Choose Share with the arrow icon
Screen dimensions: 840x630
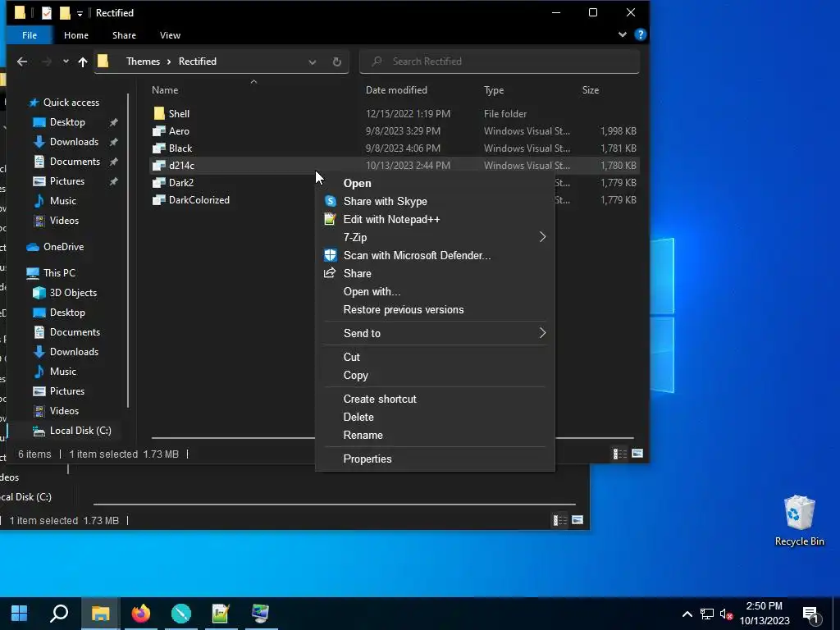point(435,273)
